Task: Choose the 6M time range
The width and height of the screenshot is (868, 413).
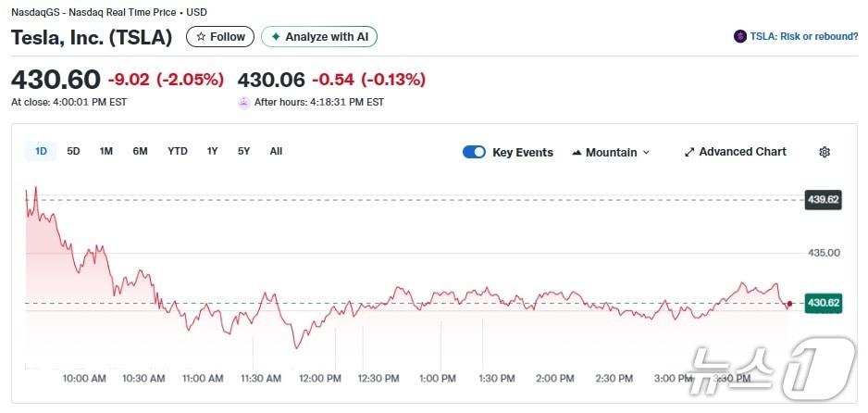Action: tap(140, 151)
